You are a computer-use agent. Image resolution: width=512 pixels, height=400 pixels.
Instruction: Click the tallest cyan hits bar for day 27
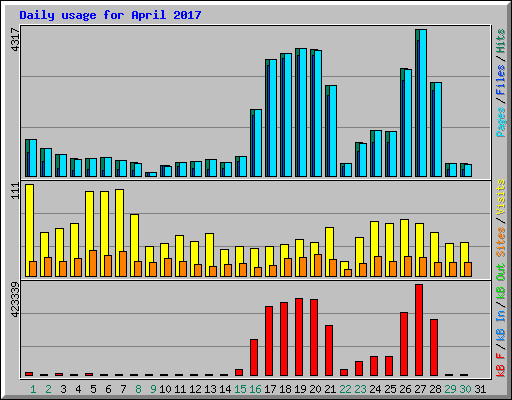tap(423, 103)
